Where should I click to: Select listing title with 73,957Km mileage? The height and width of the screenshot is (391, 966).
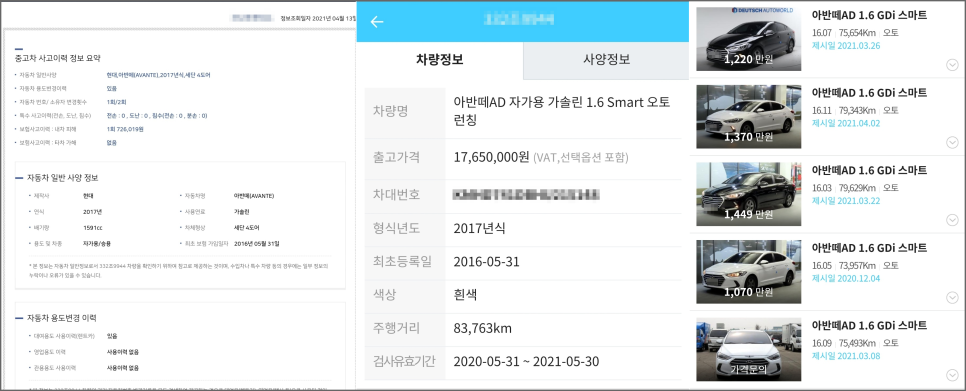pyautogui.click(x=869, y=248)
